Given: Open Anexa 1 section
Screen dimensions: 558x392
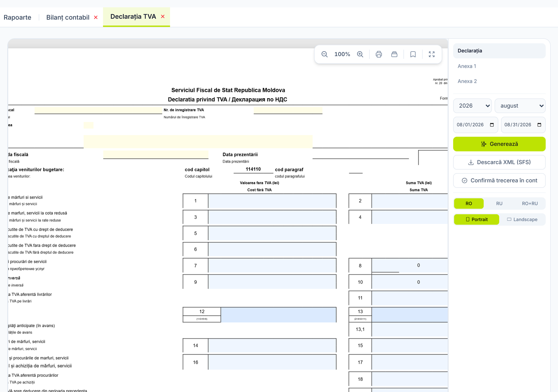Looking at the screenshot, I should pos(499,66).
